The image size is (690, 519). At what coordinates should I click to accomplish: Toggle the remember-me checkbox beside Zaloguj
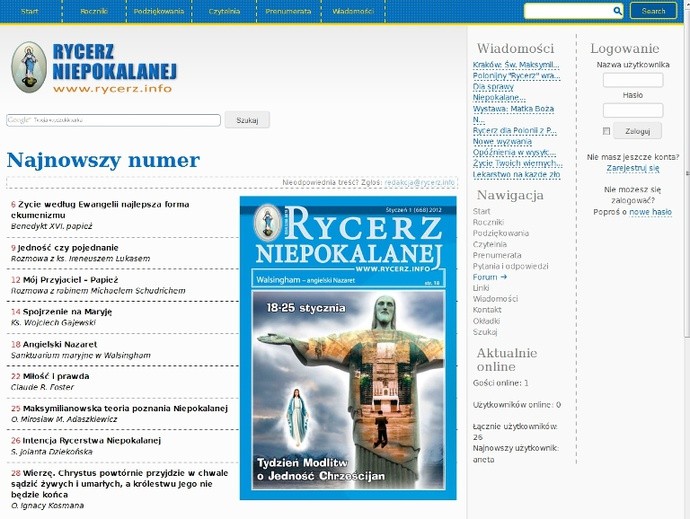[606, 131]
